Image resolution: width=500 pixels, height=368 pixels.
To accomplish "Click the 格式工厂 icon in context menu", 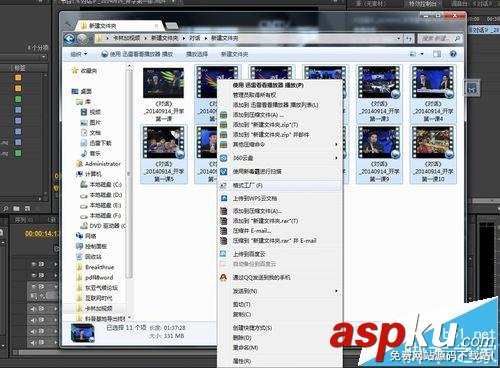I will pos(223,185).
